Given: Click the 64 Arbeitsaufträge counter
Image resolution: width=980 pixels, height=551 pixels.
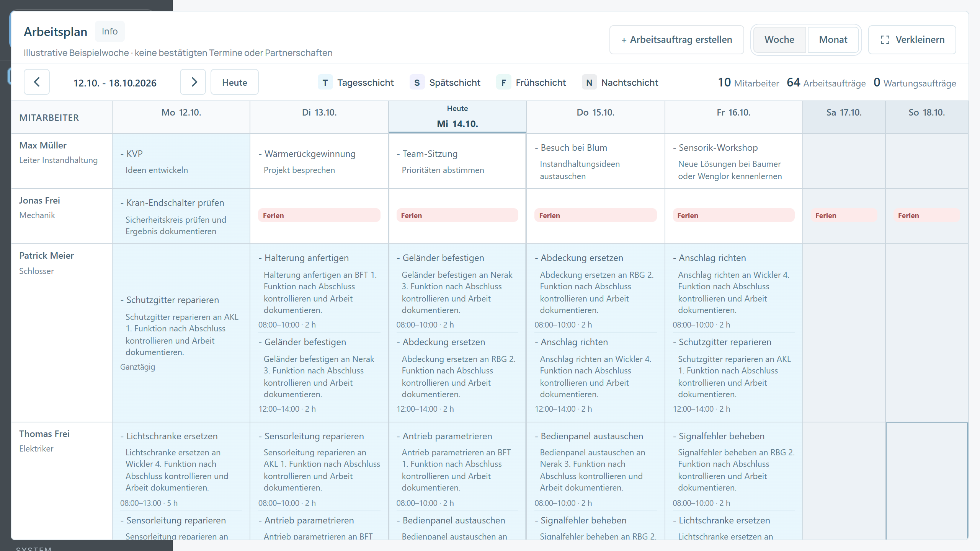Looking at the screenshot, I should [826, 83].
